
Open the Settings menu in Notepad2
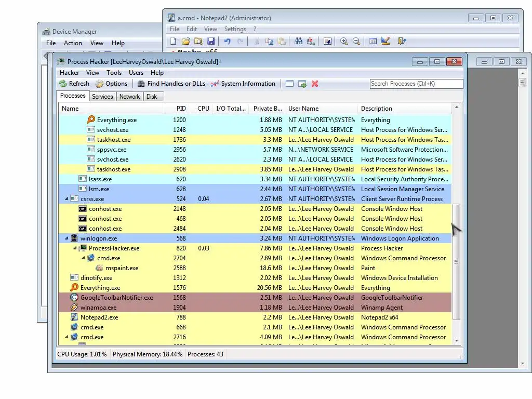[235, 29]
